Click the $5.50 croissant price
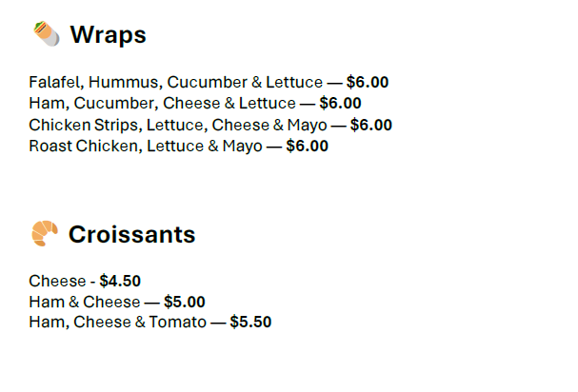Image resolution: width=578 pixels, height=392 pixels. click(x=250, y=323)
